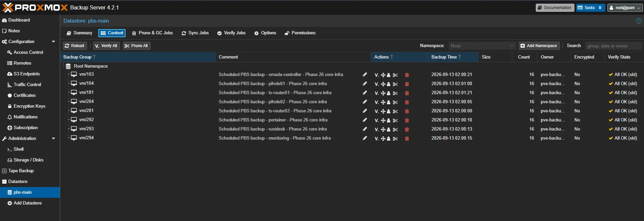This screenshot has height=221, width=644.
Task: Verify vm/293 with V. icon
Action: (376, 129)
